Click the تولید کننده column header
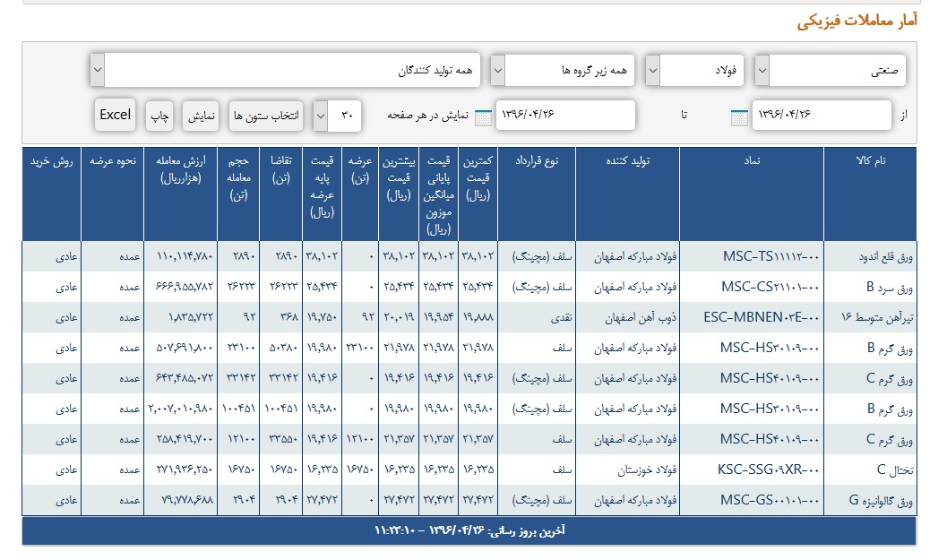The width and height of the screenshot is (947, 560). point(627,160)
